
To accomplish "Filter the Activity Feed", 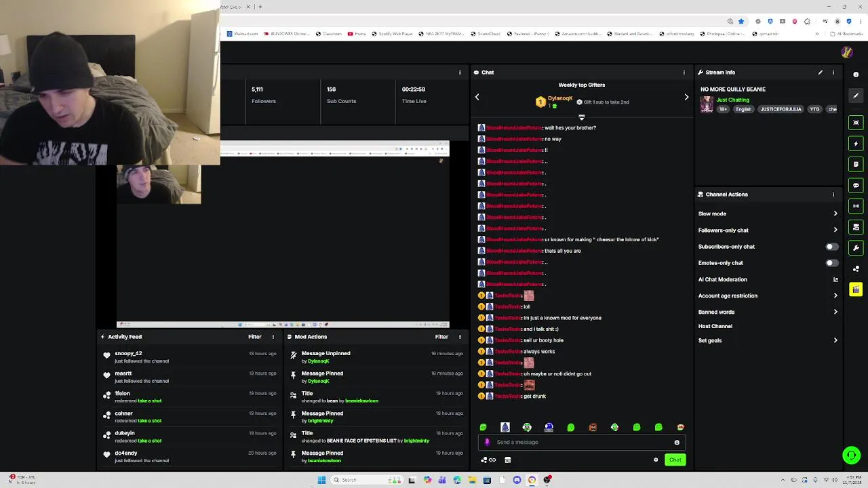I will [254, 337].
